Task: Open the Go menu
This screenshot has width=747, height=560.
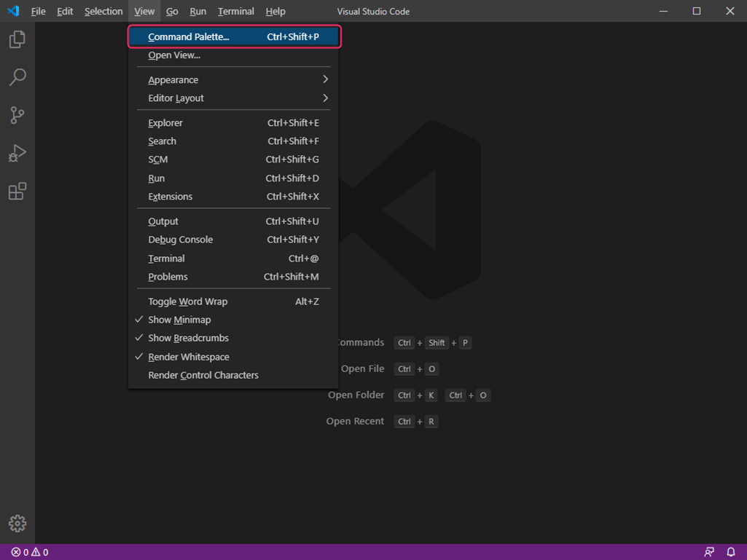Action: 172,11
